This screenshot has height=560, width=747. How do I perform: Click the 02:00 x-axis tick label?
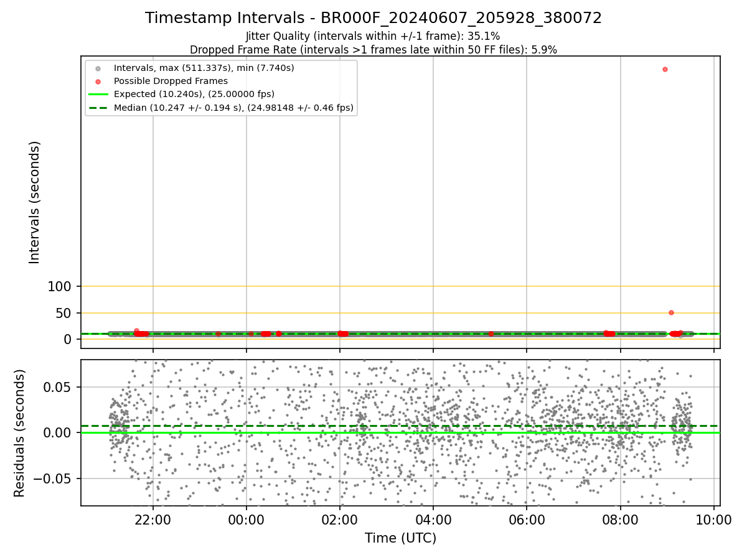click(x=340, y=520)
